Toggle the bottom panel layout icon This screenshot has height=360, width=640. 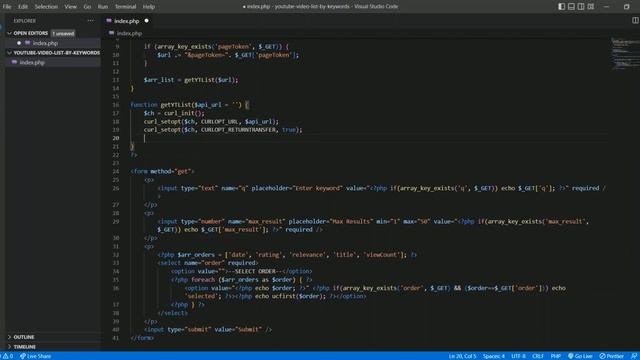(571, 7)
